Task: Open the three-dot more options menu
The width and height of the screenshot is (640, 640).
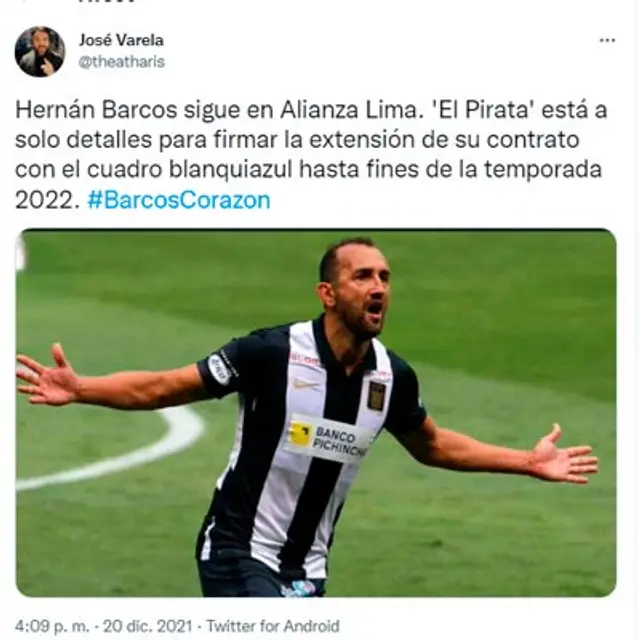Action: pos(607,40)
